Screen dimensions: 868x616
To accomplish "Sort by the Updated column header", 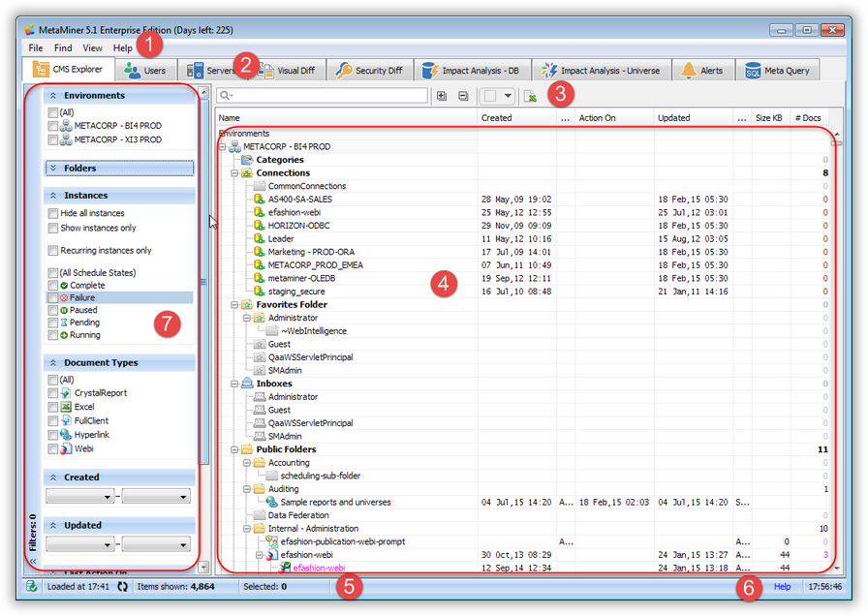I will pyautogui.click(x=693, y=117).
